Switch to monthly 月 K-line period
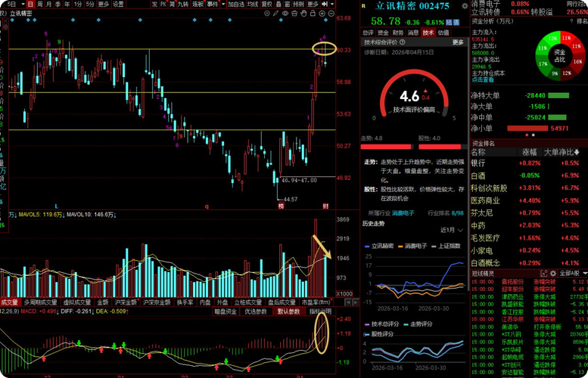The image size is (588, 378). (48, 4)
